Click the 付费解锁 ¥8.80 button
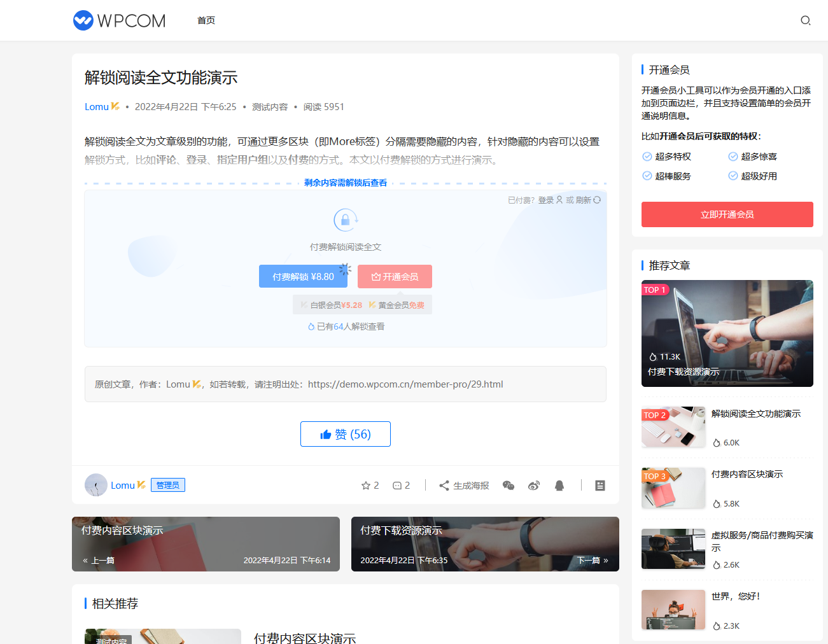828x644 pixels. click(303, 277)
